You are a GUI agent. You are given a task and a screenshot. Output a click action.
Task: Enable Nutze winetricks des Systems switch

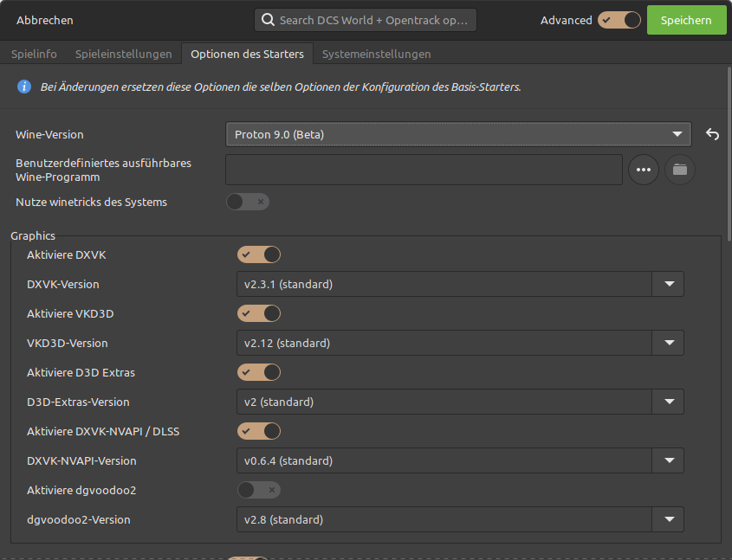(x=248, y=202)
